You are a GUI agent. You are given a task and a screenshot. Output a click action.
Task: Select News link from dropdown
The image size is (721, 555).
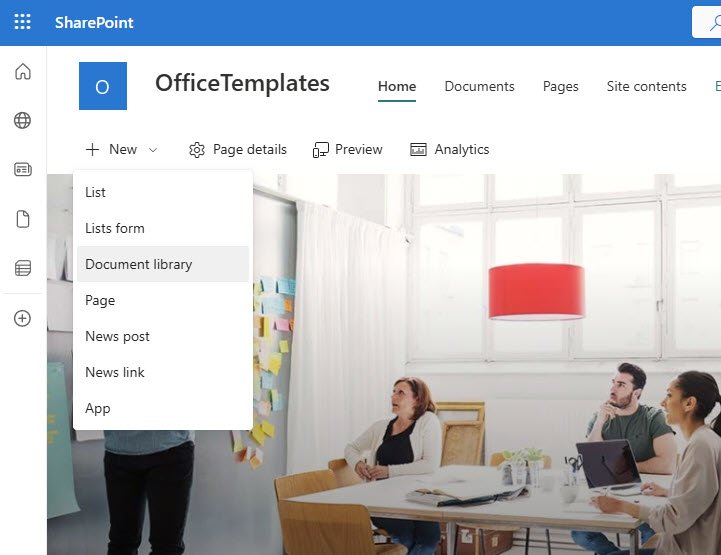[115, 372]
